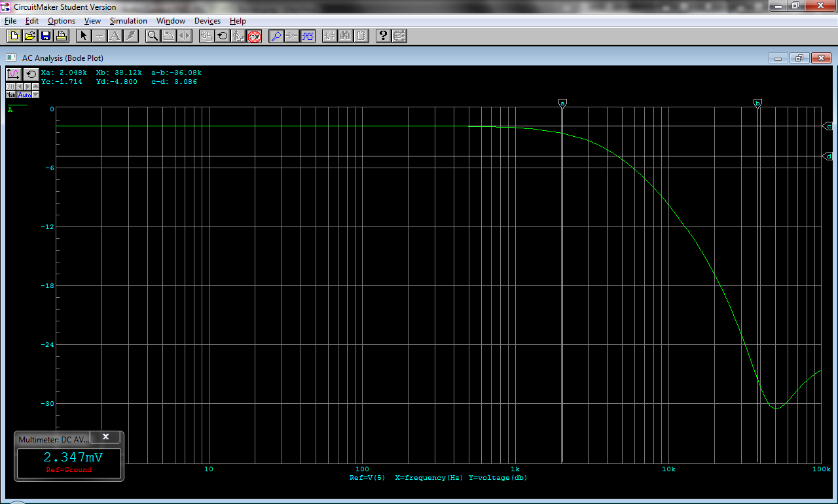The image size is (838, 504).
Task: Select the blue Probe tool icon
Action: 276,36
